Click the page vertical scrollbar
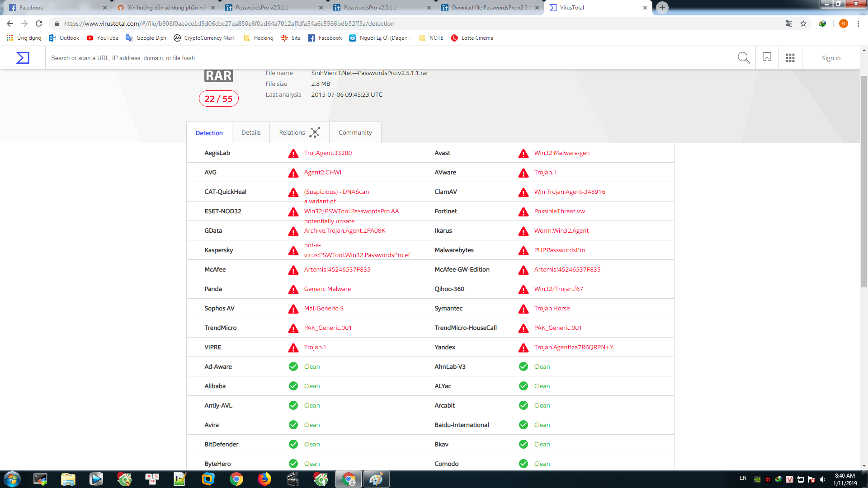 point(864,181)
